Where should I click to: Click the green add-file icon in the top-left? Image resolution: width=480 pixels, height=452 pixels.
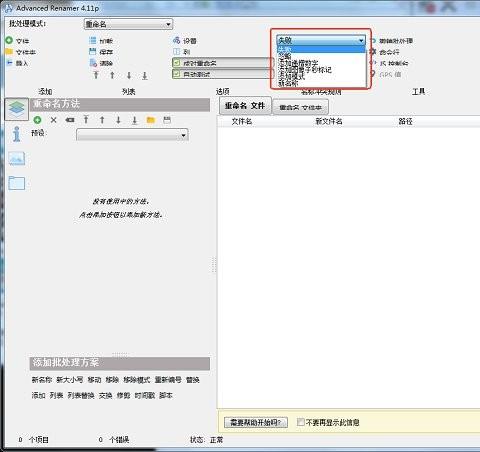click(9, 41)
